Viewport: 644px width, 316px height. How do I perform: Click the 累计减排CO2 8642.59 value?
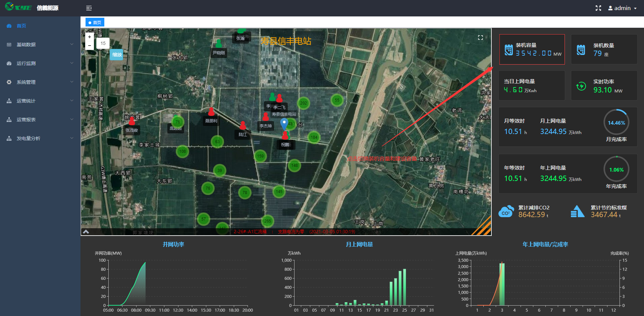pyautogui.click(x=532, y=214)
